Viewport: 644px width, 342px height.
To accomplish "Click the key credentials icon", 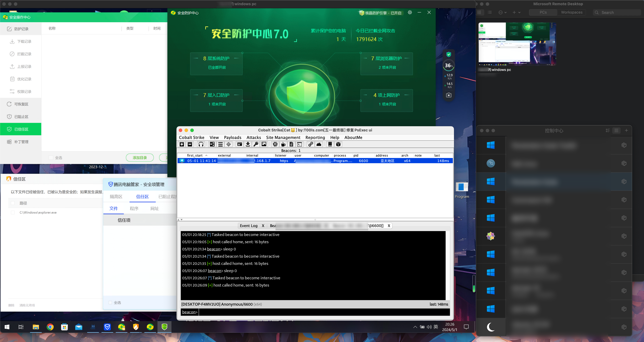I will tap(256, 144).
